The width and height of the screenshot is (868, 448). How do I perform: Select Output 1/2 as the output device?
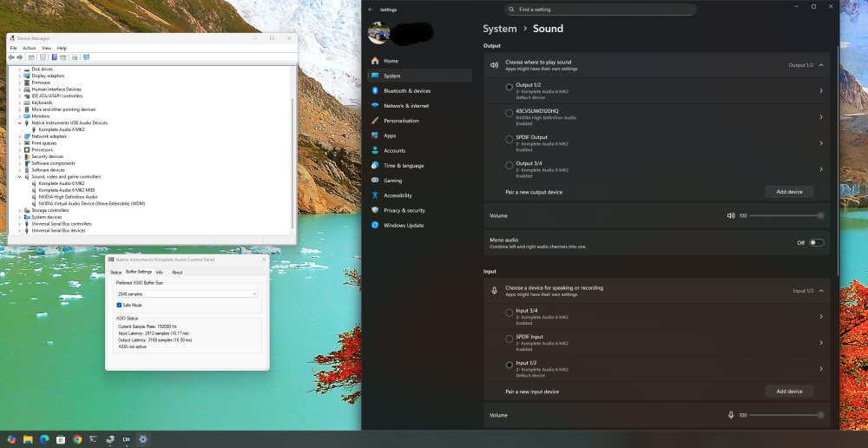510,87
